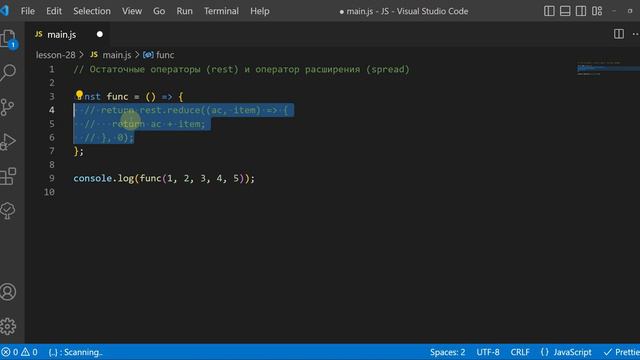
Task: Open the Search view icon
Action: tap(8, 73)
